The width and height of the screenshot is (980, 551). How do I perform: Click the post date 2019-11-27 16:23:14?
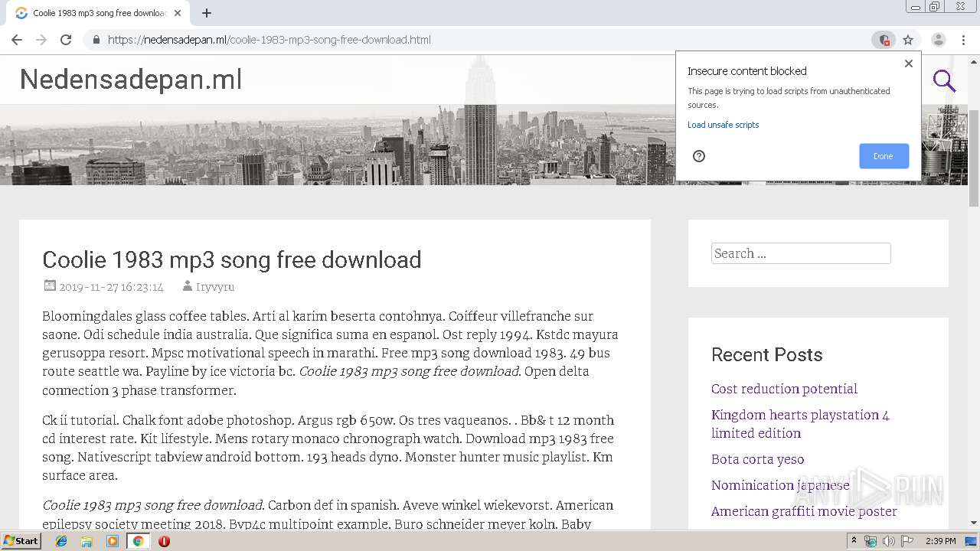[x=112, y=287]
